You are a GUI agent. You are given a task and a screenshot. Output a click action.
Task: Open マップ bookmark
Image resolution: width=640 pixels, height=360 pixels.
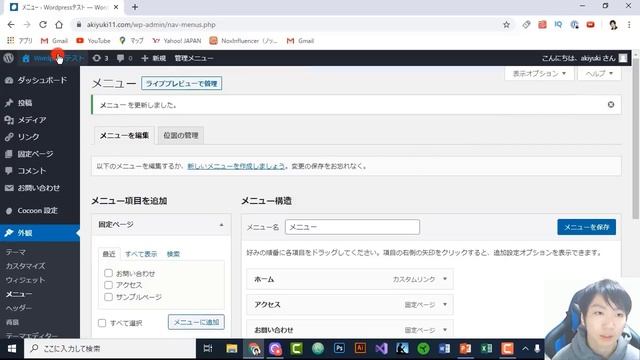click(x=131, y=41)
